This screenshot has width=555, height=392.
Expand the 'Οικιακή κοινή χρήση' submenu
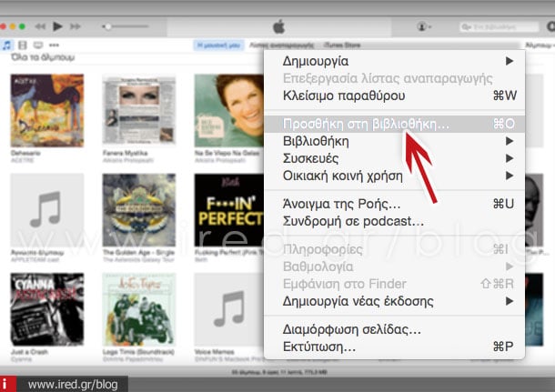(x=394, y=176)
